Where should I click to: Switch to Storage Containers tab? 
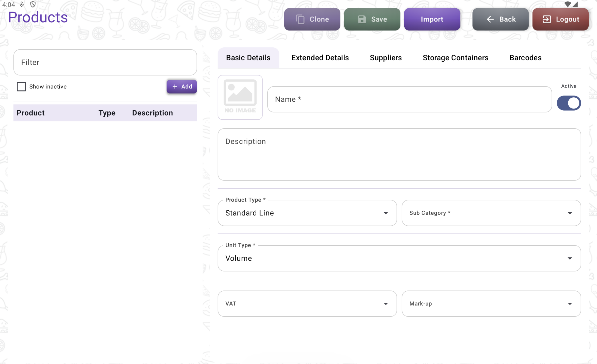point(455,58)
